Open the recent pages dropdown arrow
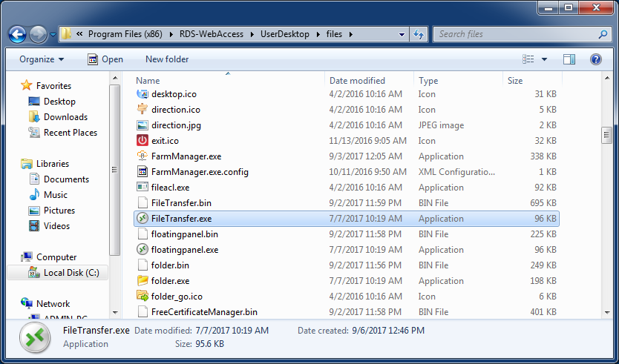This screenshot has height=364, width=619. click(53, 34)
